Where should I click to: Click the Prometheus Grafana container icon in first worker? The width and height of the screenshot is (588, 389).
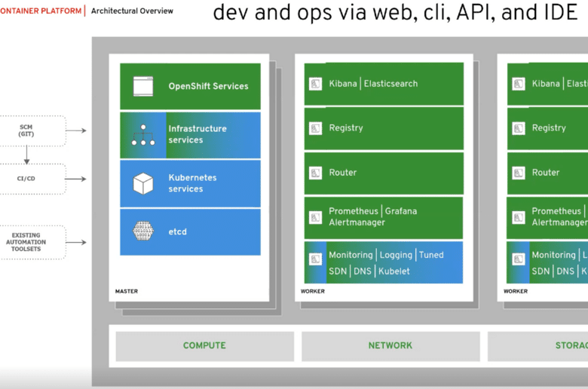315,217
